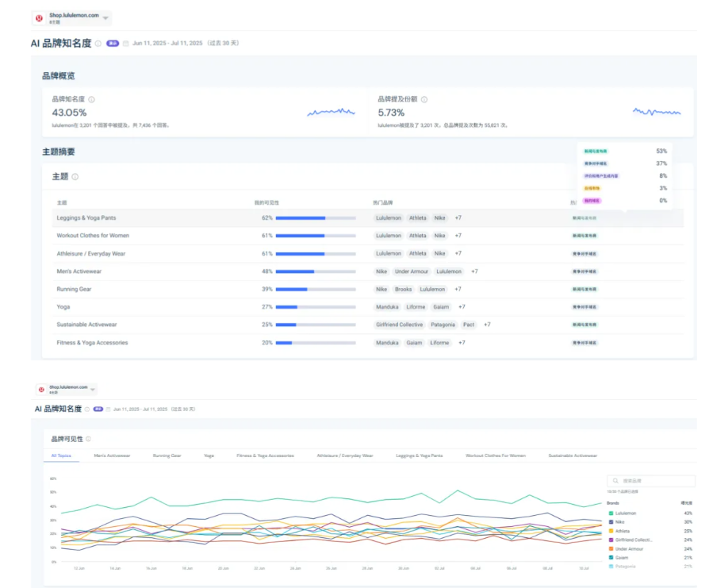Switch to the Men's Activewear chart tab

tap(112, 455)
